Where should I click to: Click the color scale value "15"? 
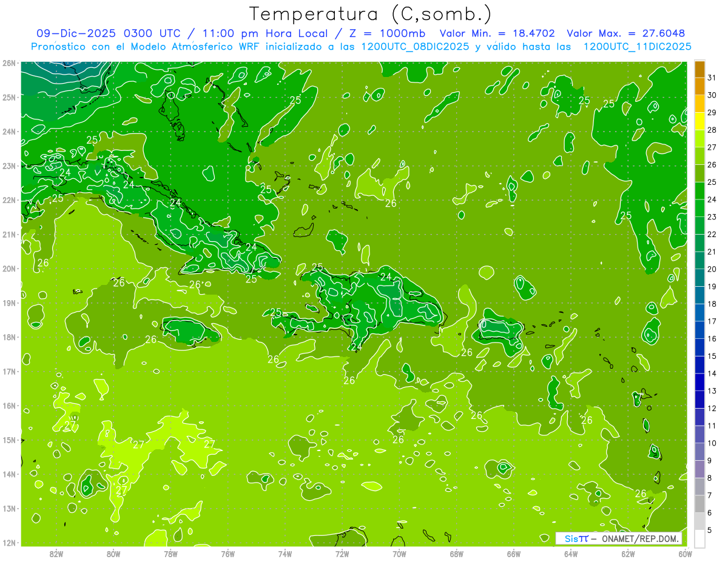point(712,356)
